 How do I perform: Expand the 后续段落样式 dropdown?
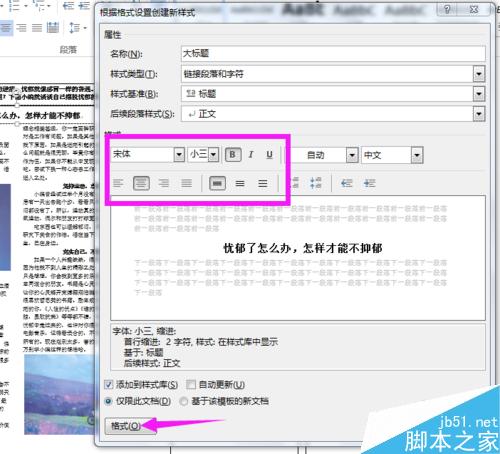tap(479, 114)
